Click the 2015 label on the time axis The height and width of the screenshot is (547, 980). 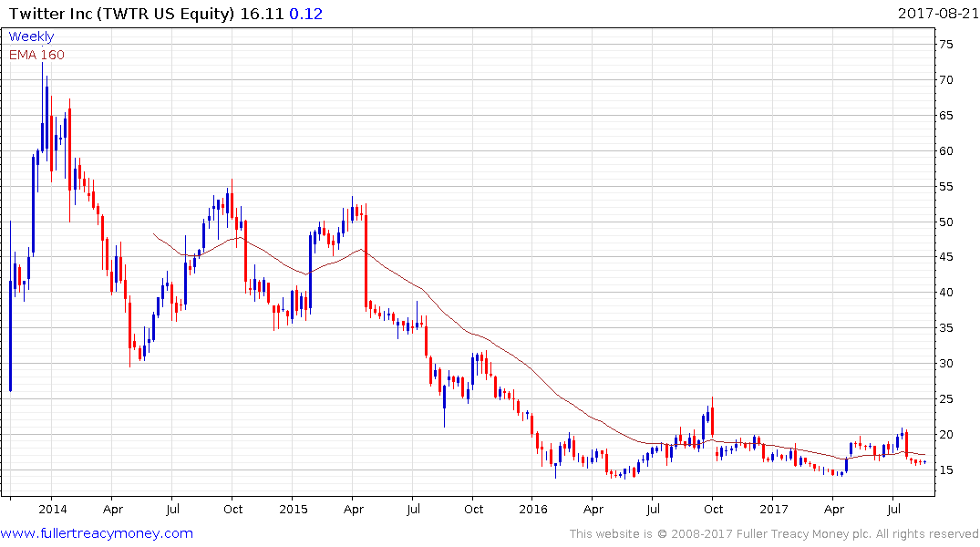(x=294, y=509)
